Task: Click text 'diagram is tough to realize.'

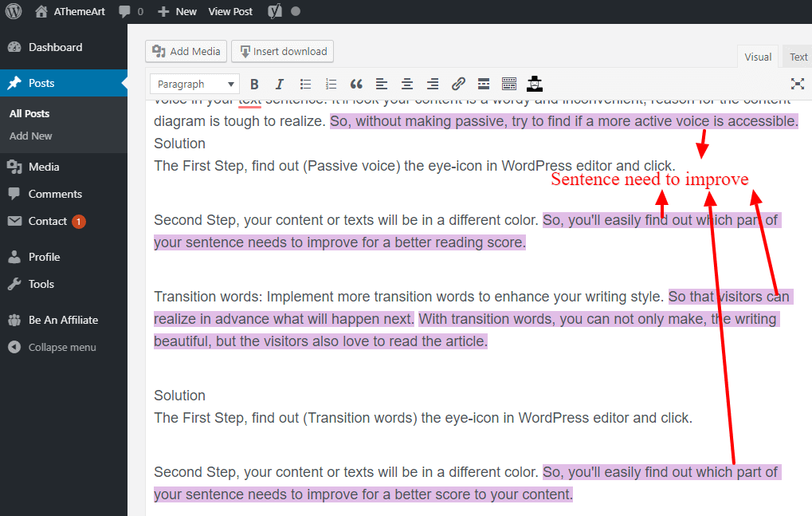Action: click(240, 121)
